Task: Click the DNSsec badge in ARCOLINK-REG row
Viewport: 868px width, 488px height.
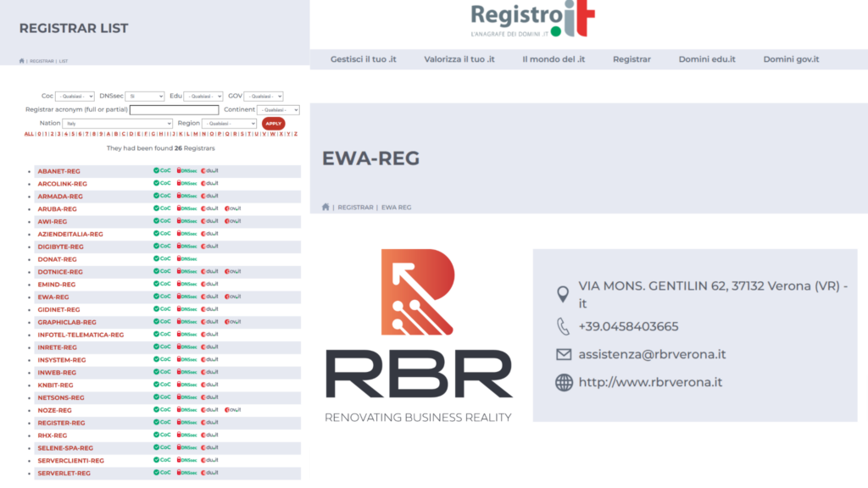Action: point(187,183)
